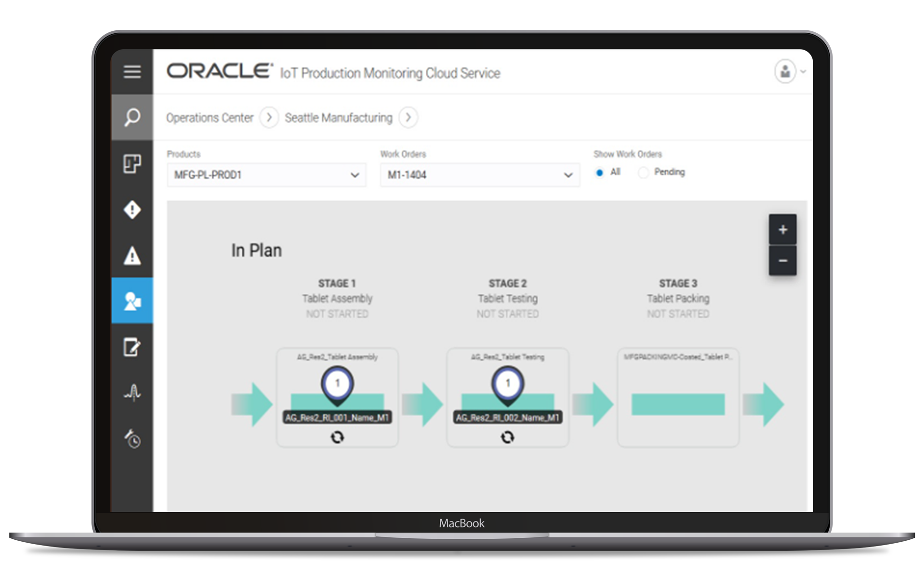The width and height of the screenshot is (924, 586).
Task: Select the All work orders radio
Action: (599, 172)
